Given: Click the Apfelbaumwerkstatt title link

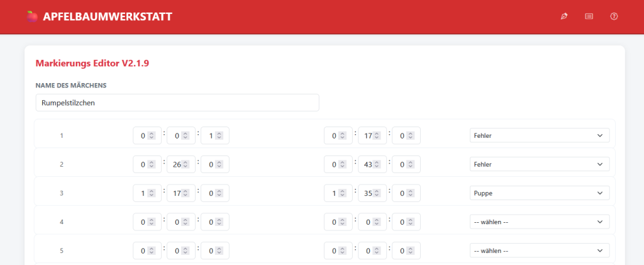Looking at the screenshot, I should [107, 17].
